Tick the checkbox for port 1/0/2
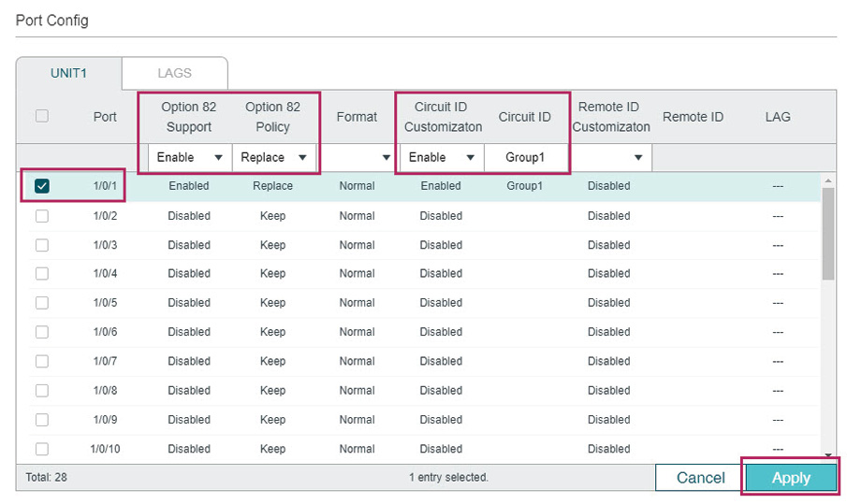847x504 pixels. [41, 216]
